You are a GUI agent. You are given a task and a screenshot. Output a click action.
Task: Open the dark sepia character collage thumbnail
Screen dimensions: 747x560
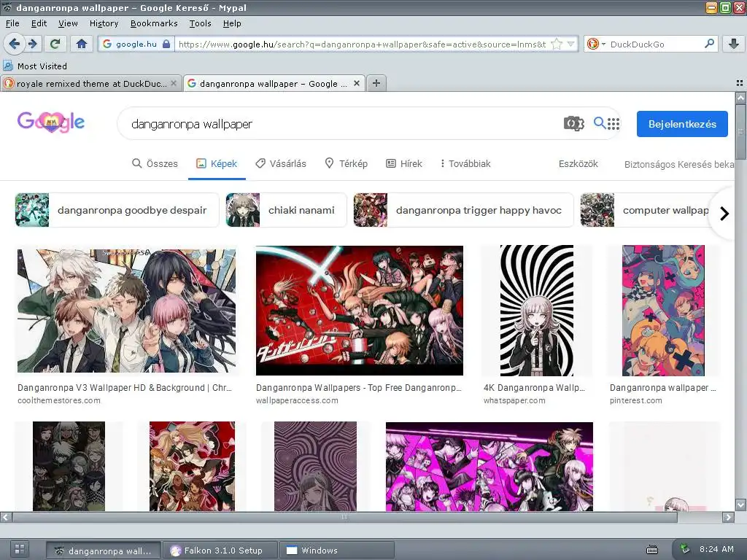pos(69,466)
